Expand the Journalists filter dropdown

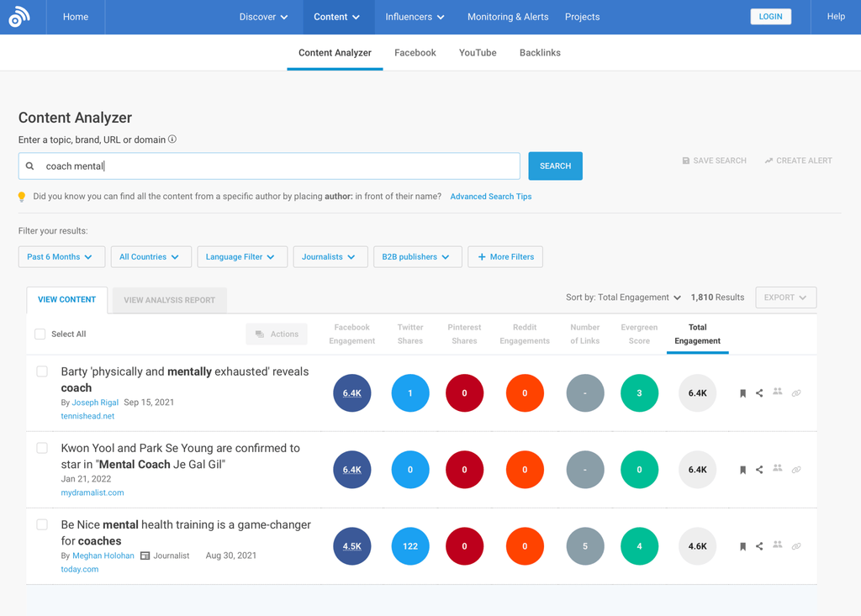coord(330,257)
